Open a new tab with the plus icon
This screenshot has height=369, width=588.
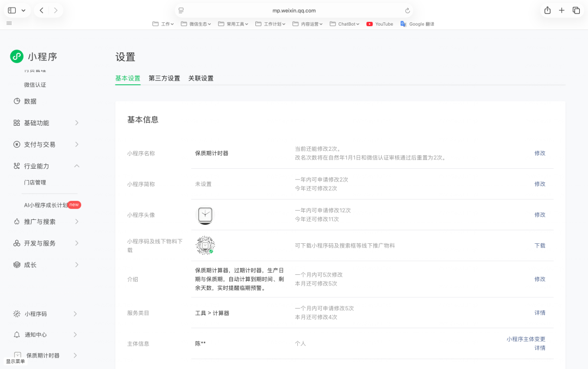point(561,10)
